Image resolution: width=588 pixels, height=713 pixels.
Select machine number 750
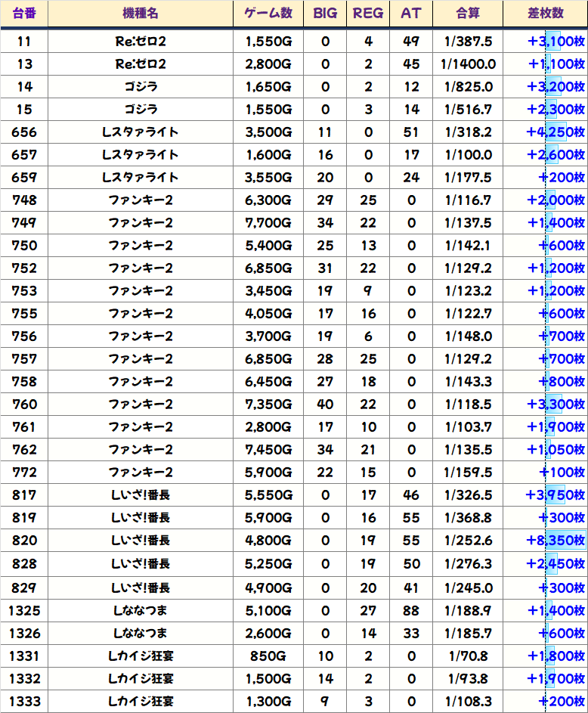point(24,246)
